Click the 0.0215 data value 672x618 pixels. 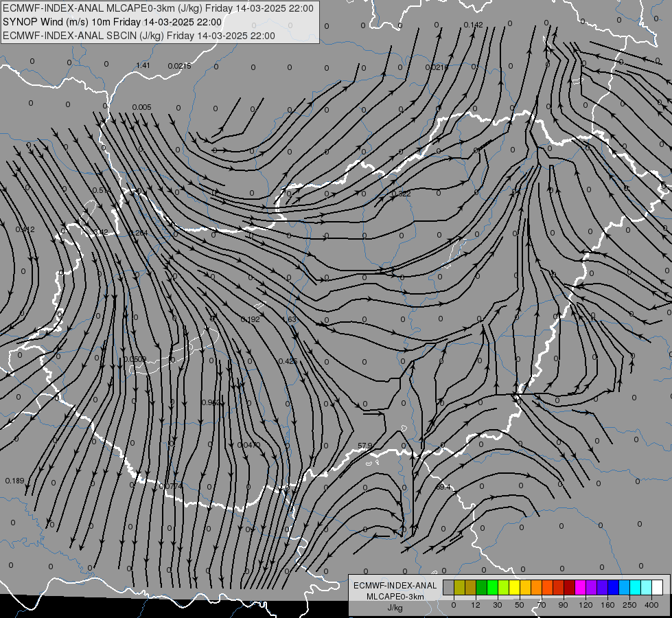[179, 66]
